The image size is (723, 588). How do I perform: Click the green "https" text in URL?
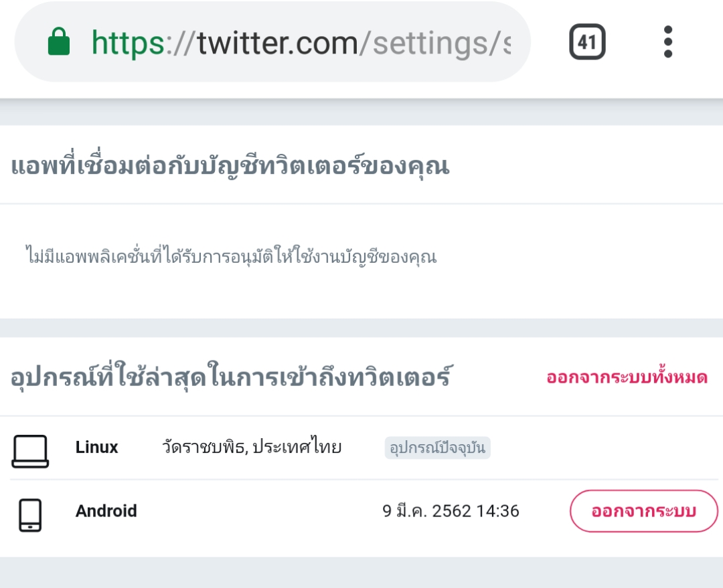pyautogui.click(x=128, y=43)
